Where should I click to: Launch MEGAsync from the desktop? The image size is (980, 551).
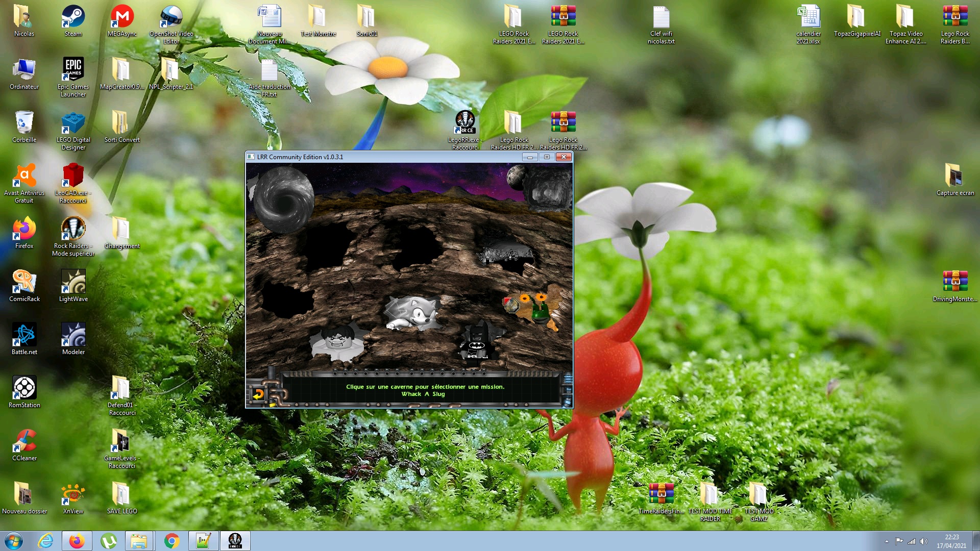coord(122,21)
